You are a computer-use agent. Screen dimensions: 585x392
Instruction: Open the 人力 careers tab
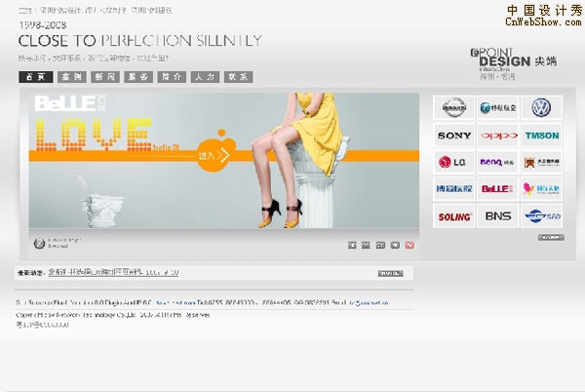pos(205,77)
